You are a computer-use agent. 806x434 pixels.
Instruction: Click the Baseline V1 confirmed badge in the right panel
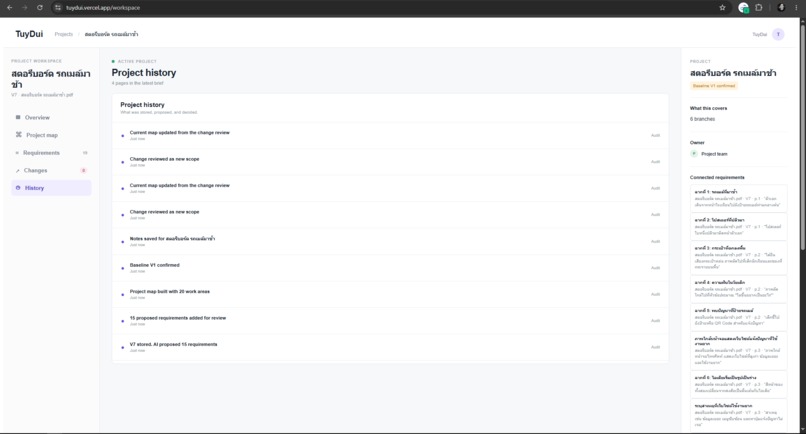click(x=714, y=86)
